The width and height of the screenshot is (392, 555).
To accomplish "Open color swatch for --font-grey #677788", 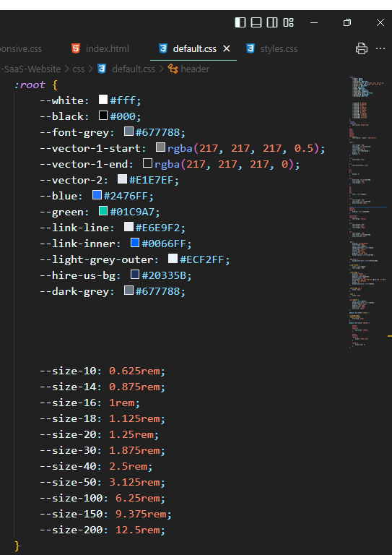I will coord(129,132).
